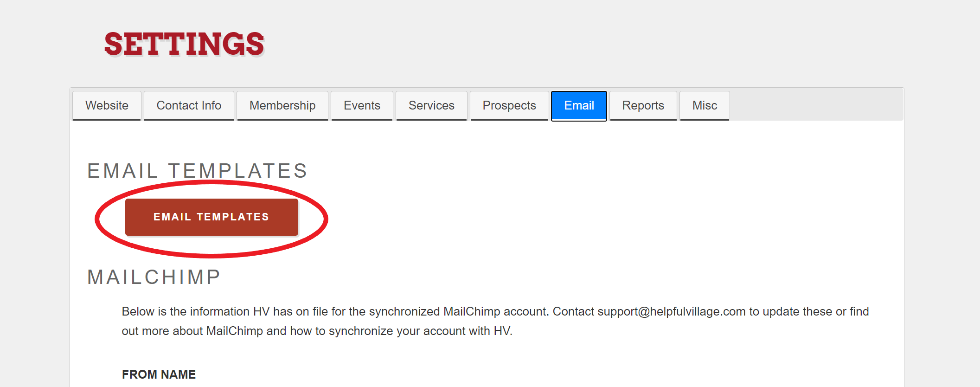
Task: Select the Membership tab
Action: 282,106
